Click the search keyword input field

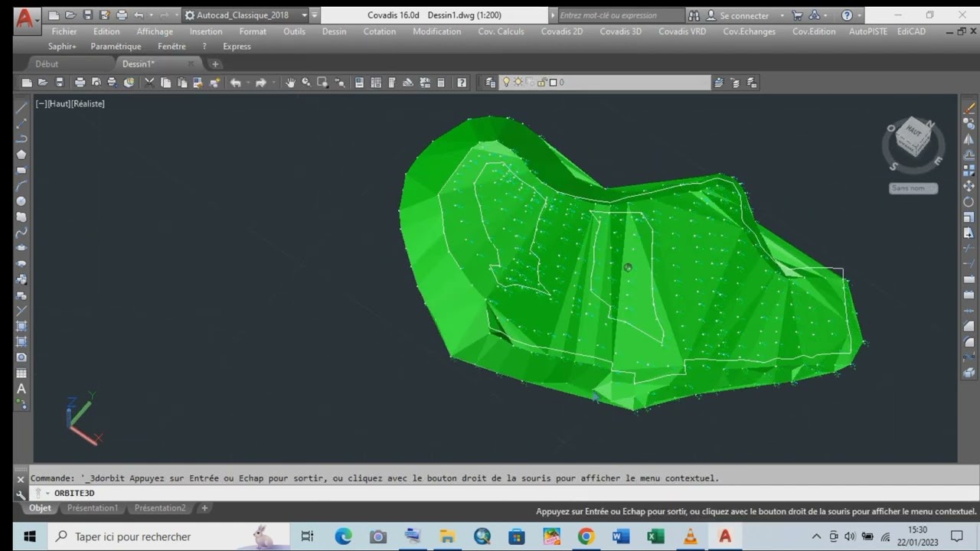(x=622, y=15)
